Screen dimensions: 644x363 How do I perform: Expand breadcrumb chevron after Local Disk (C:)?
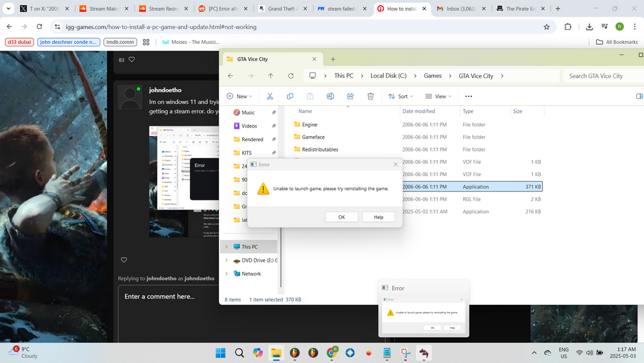click(415, 75)
